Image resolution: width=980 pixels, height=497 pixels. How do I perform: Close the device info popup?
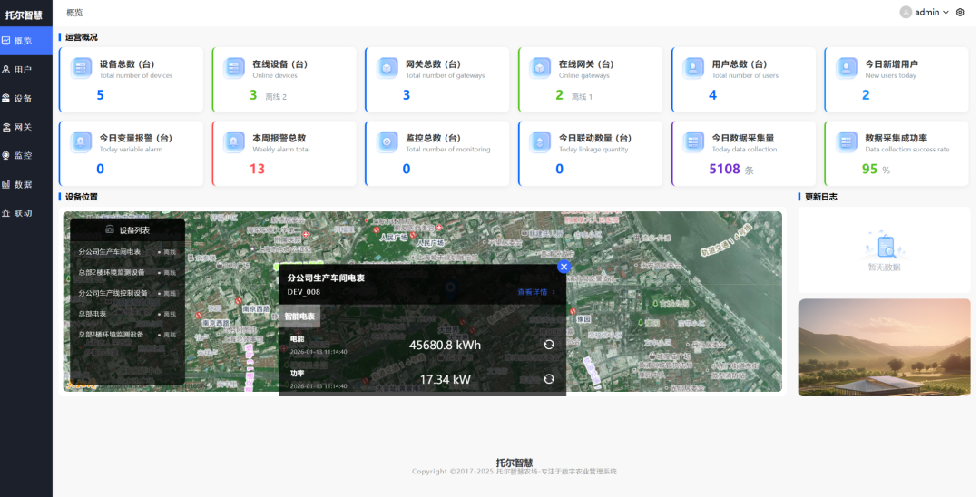563,267
